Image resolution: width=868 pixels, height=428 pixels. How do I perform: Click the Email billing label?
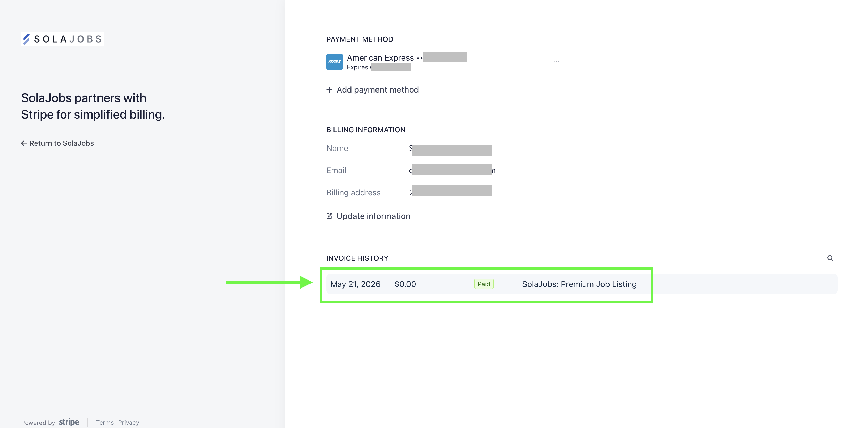coord(336,170)
